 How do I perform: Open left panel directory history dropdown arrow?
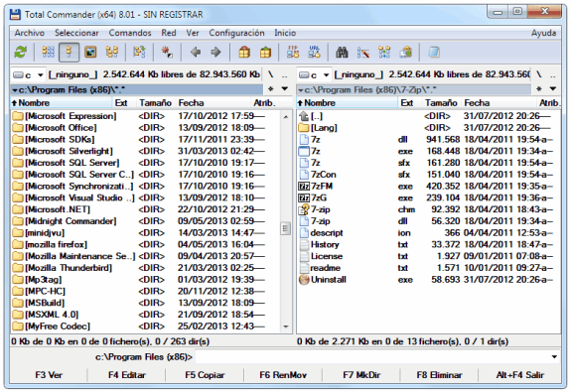click(285, 88)
